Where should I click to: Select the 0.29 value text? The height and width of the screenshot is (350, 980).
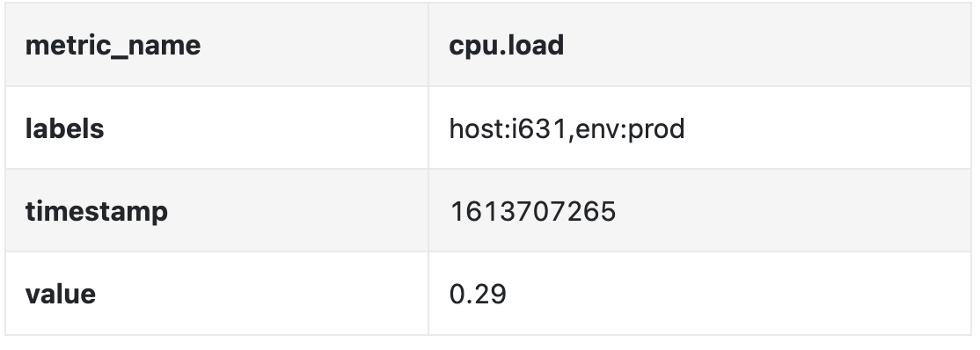pyautogui.click(x=478, y=294)
